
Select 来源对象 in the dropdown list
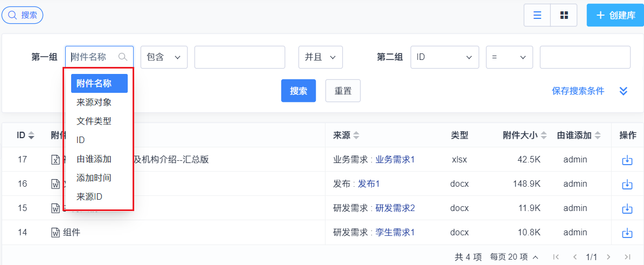[99, 103]
